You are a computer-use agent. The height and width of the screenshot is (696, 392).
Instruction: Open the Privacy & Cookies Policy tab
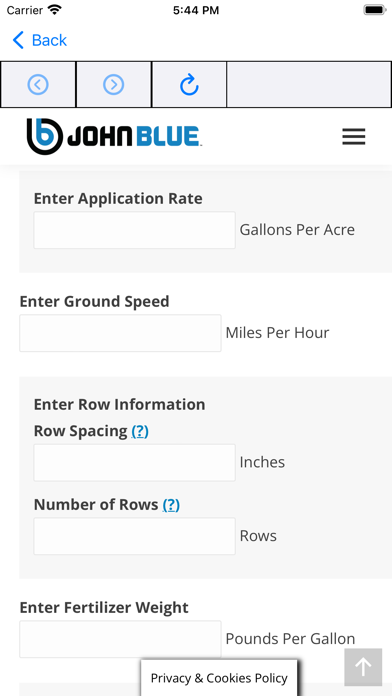[x=219, y=678]
